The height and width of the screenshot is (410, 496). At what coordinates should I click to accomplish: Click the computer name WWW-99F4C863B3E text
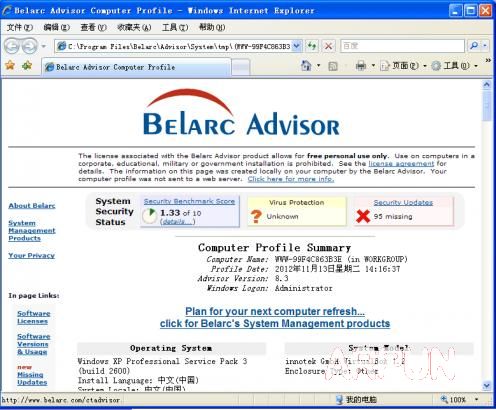pos(308,259)
